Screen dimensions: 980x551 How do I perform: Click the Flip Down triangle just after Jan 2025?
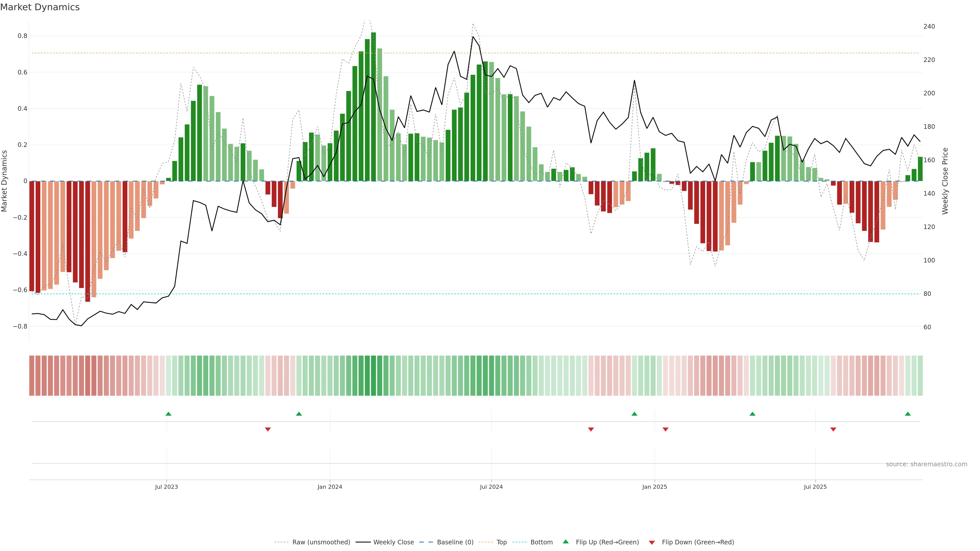click(x=665, y=429)
